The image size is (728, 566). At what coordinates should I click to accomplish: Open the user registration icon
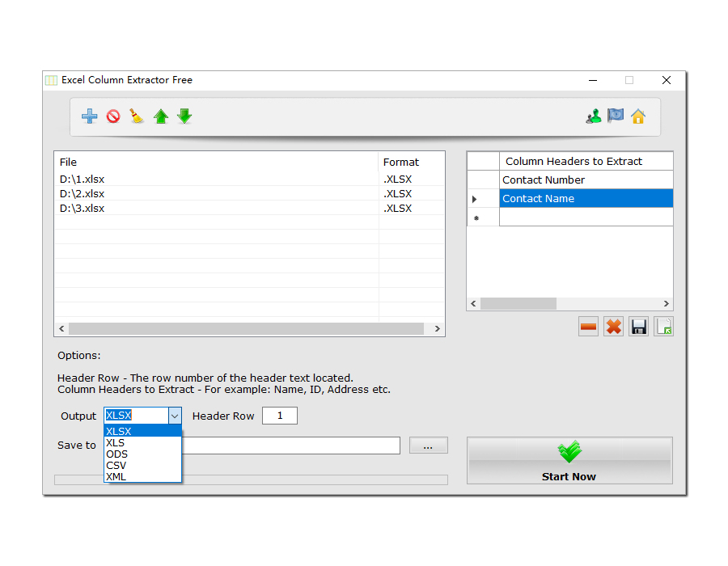594,116
